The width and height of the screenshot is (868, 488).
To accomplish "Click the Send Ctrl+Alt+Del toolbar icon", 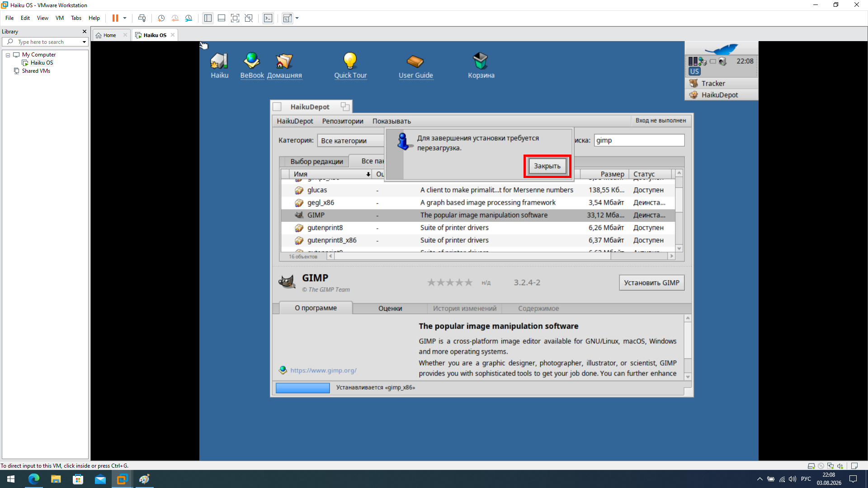I will click(142, 18).
